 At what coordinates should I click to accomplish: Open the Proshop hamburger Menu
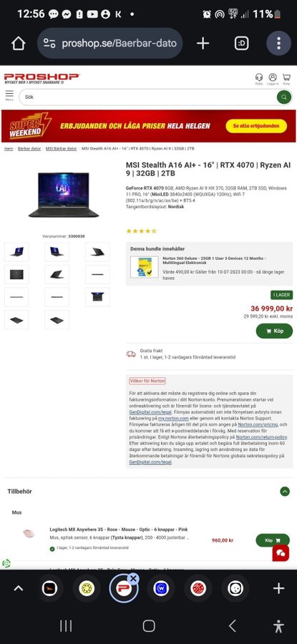click(9, 95)
